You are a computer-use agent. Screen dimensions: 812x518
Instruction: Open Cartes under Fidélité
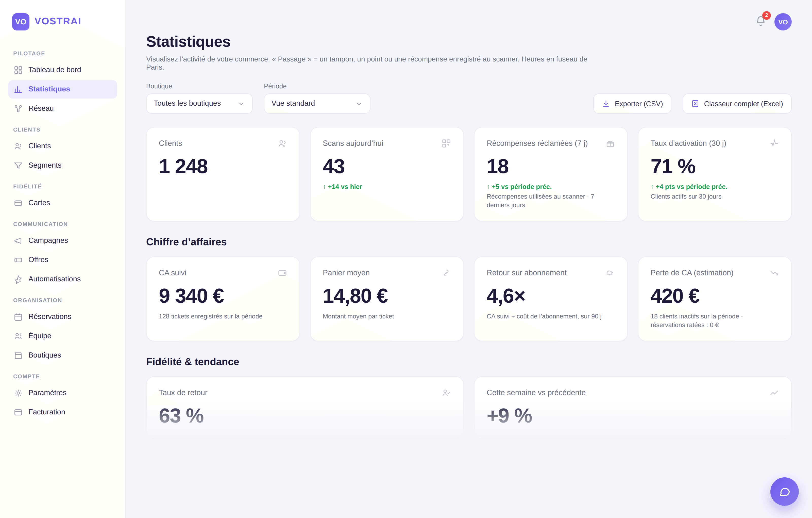(63, 203)
